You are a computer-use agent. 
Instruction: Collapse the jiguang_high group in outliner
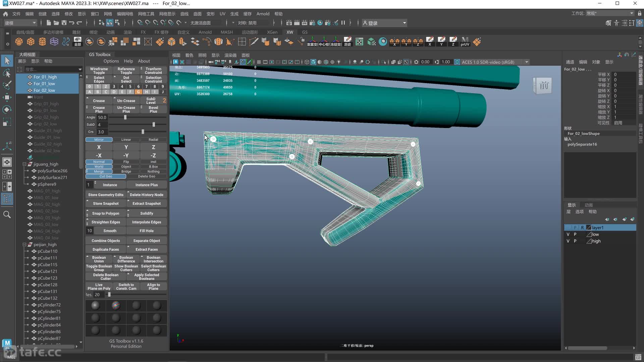click(24, 164)
